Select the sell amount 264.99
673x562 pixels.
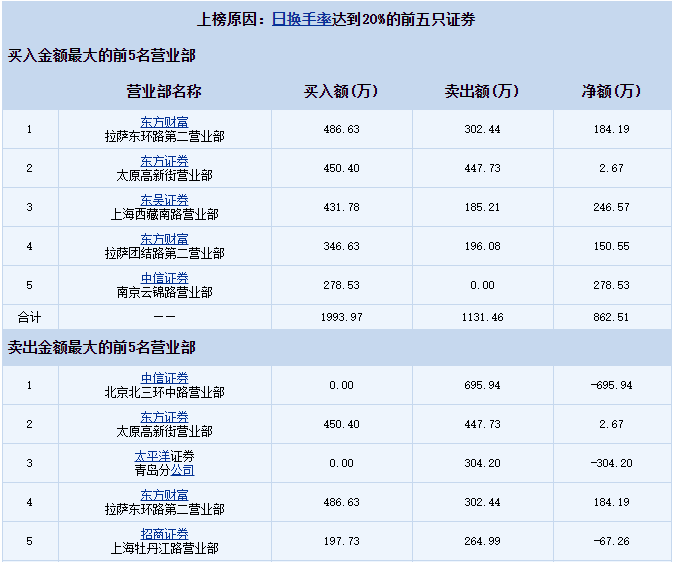pos(482,541)
